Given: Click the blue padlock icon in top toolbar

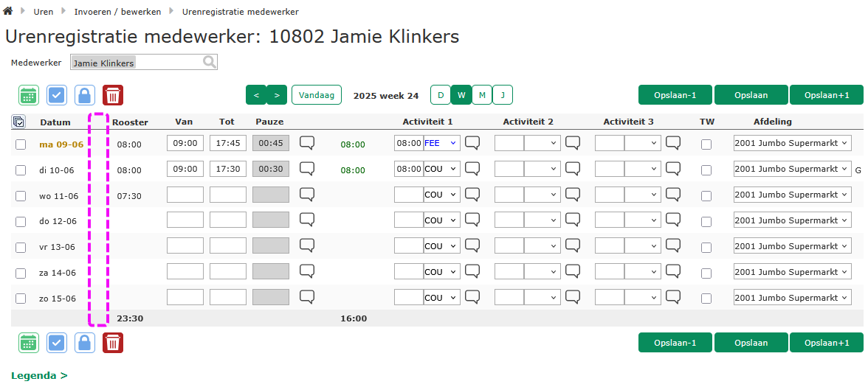Looking at the screenshot, I should pos(85,95).
